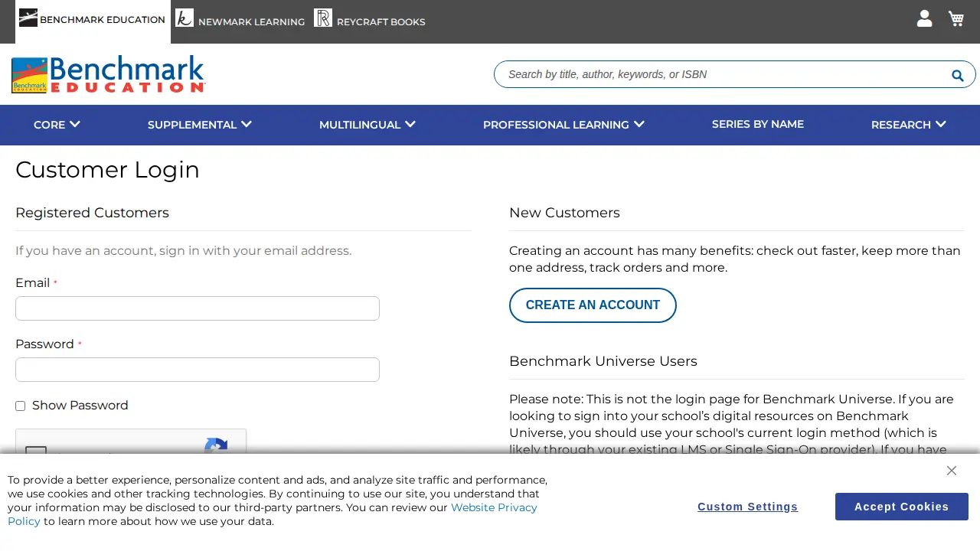The height and width of the screenshot is (551, 980).
Task: Click the search magnifier icon
Action: (x=957, y=75)
